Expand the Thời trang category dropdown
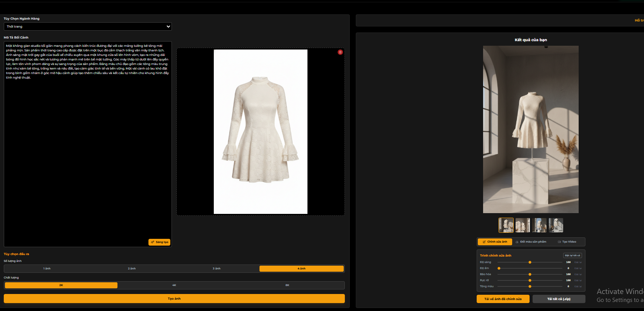644x311 pixels. point(88,26)
